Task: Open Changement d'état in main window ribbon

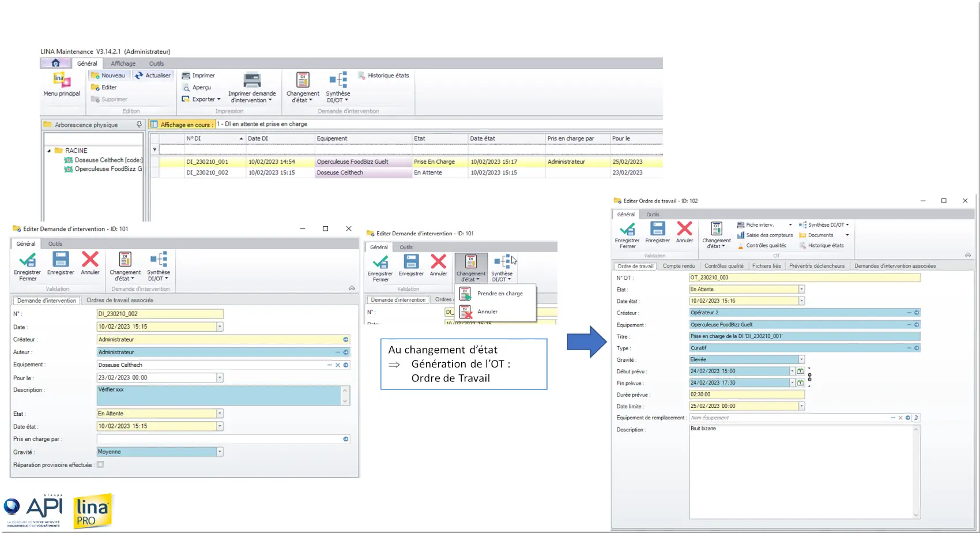Action: click(303, 88)
